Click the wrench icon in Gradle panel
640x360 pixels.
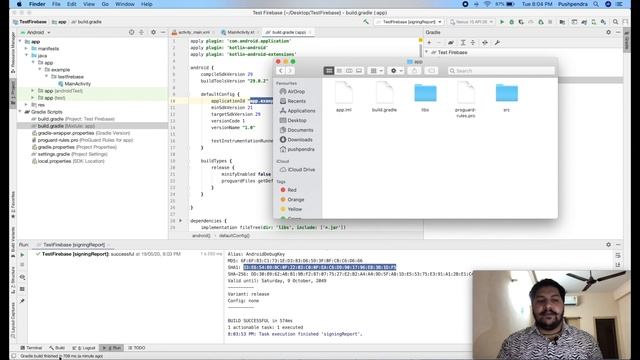[x=497, y=42]
